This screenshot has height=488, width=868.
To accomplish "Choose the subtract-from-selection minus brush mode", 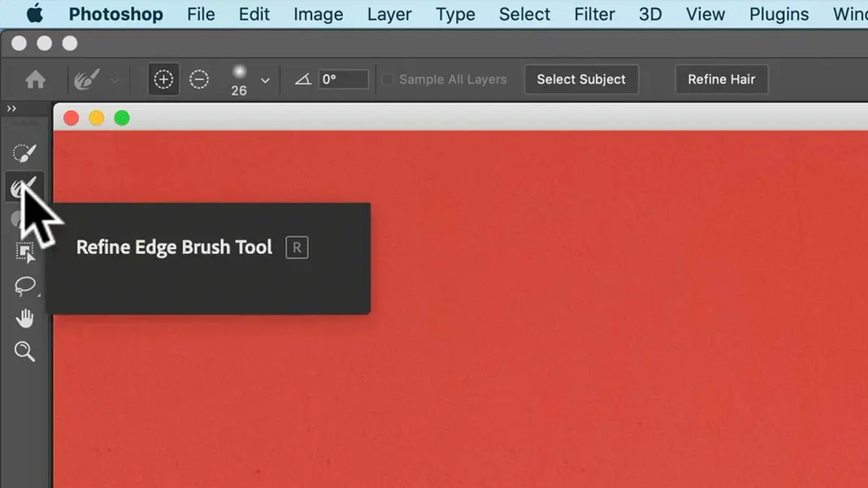I will pyautogui.click(x=199, y=80).
